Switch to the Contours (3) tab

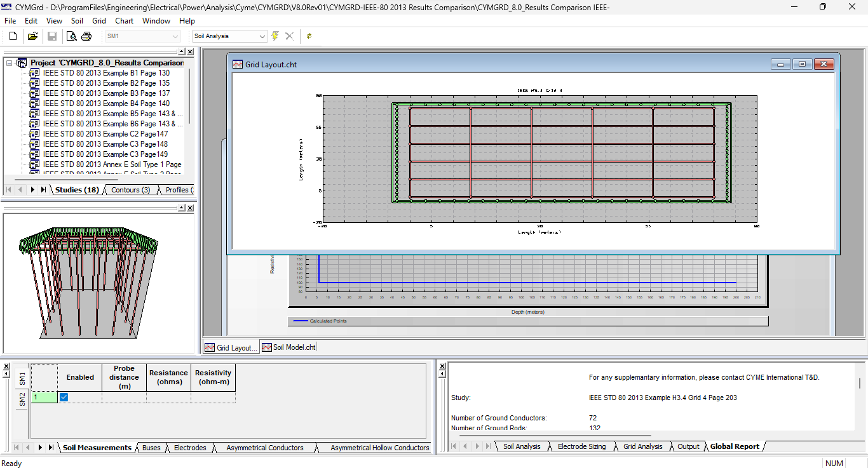(x=130, y=190)
